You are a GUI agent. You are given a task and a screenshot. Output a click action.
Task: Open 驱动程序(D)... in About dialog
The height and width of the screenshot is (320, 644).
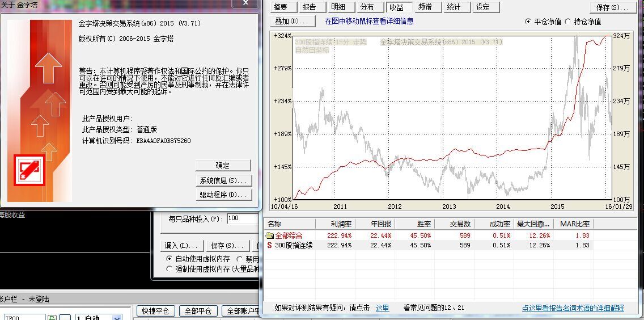point(223,195)
